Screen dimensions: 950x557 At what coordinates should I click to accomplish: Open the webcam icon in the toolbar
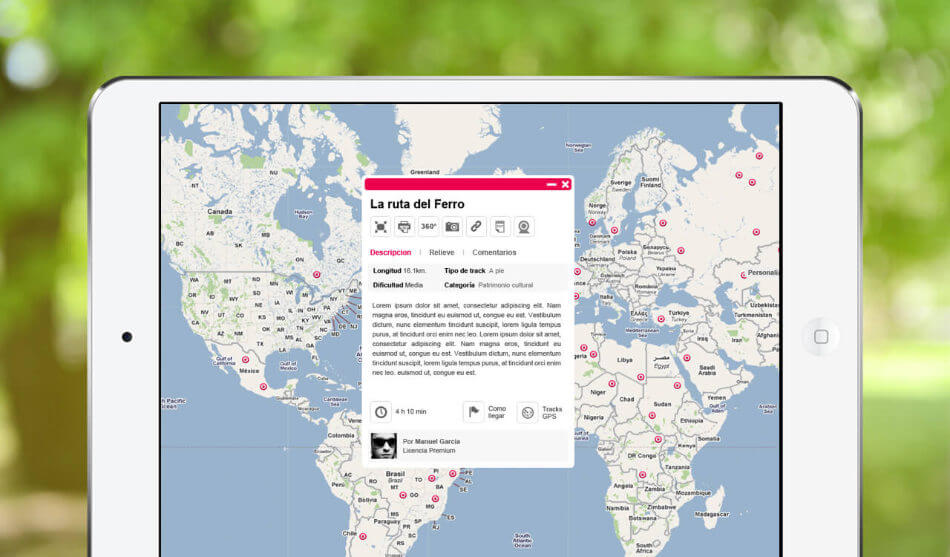click(x=524, y=227)
